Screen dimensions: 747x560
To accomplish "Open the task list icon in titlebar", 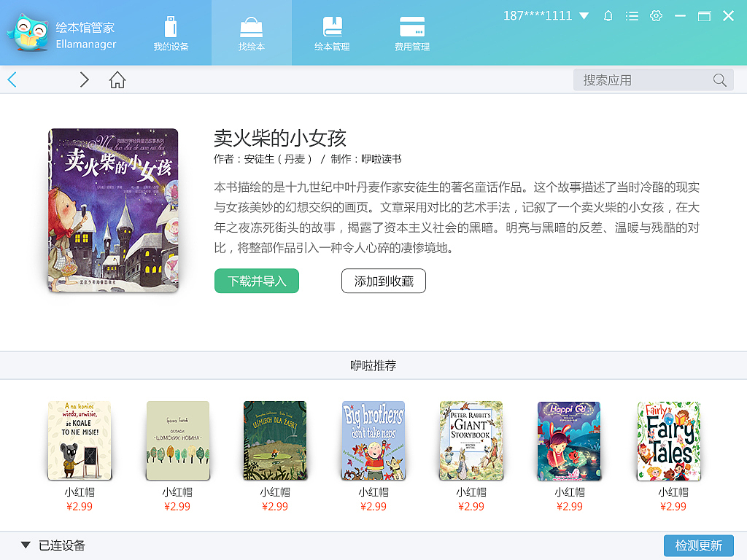I will tap(632, 15).
